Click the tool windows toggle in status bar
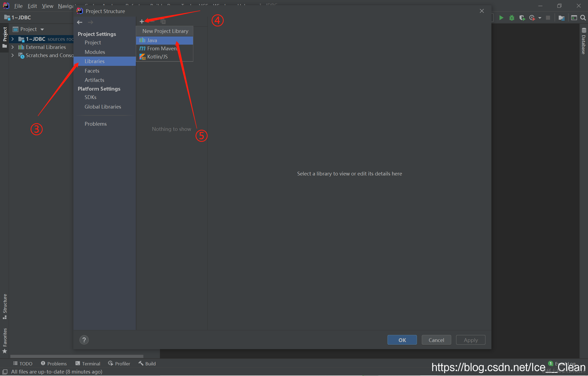This screenshot has width=588, height=376. tap(5, 372)
